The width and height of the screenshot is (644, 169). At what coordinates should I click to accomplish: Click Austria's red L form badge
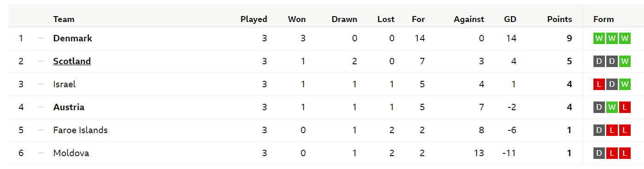click(x=625, y=107)
